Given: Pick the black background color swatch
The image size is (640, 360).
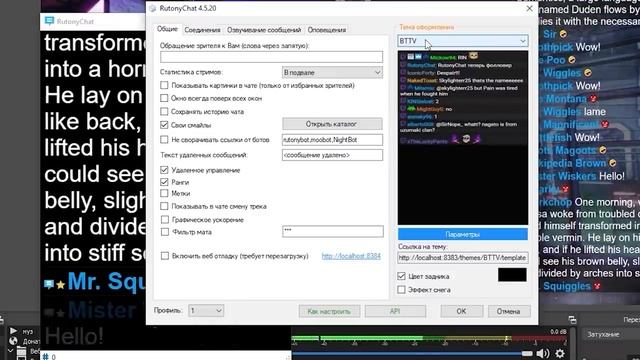Looking at the screenshot, I should point(512,275).
